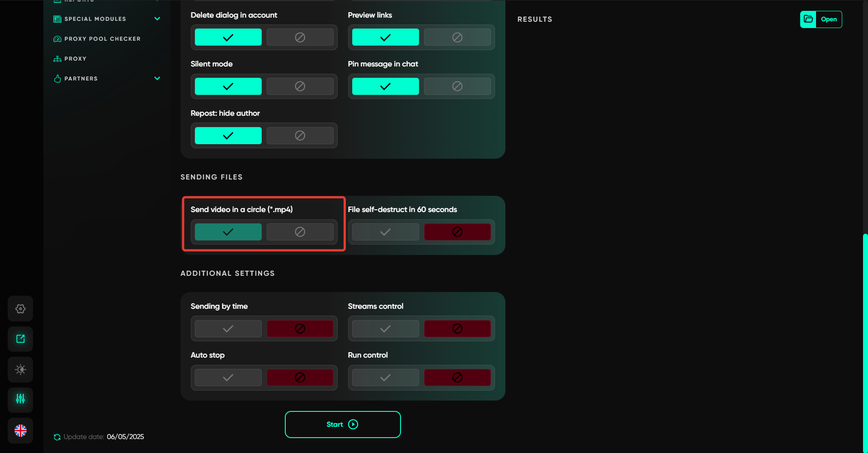Click the Open results button
Viewport: 868px width, 453px height.
829,19
